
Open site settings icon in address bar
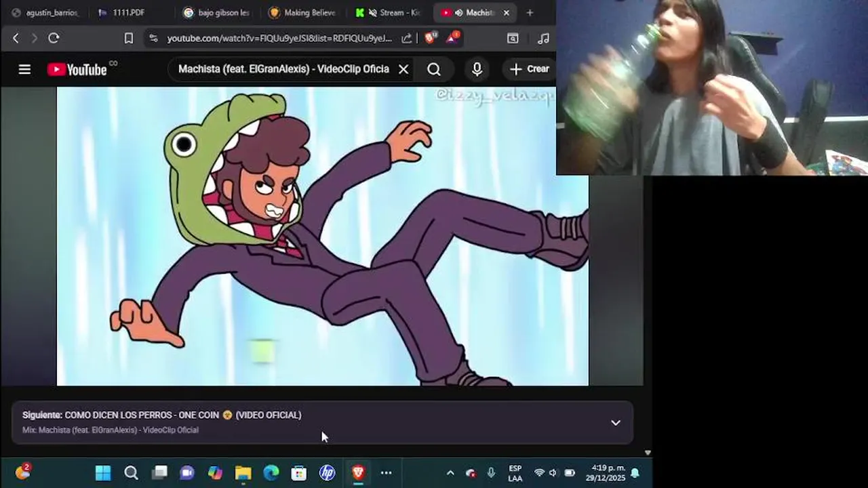153,39
